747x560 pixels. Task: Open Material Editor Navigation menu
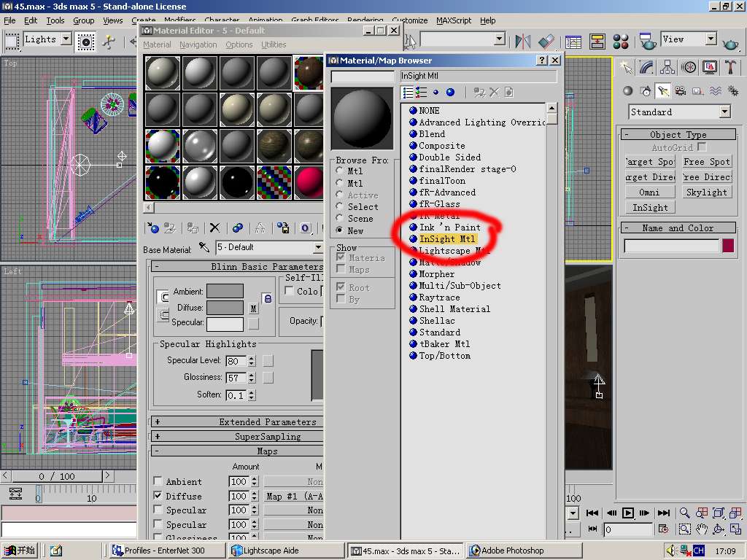pyautogui.click(x=198, y=44)
